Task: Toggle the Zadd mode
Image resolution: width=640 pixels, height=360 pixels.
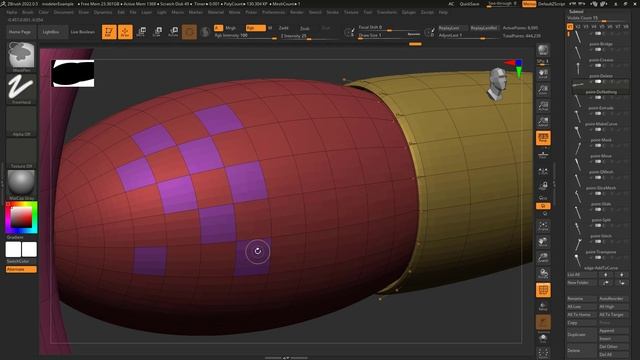Action: click(x=283, y=28)
